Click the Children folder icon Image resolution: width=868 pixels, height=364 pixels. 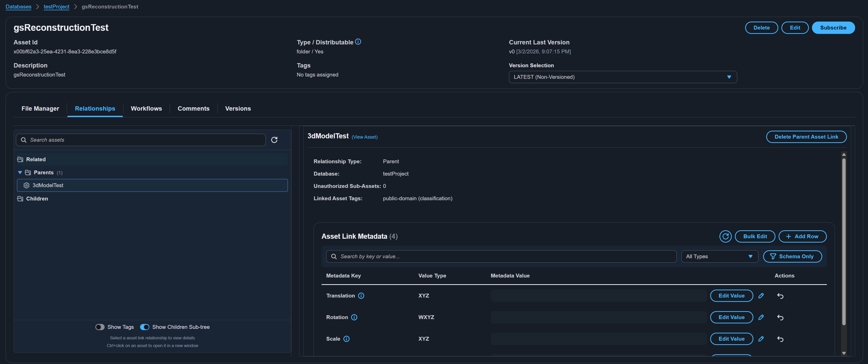[x=20, y=199]
